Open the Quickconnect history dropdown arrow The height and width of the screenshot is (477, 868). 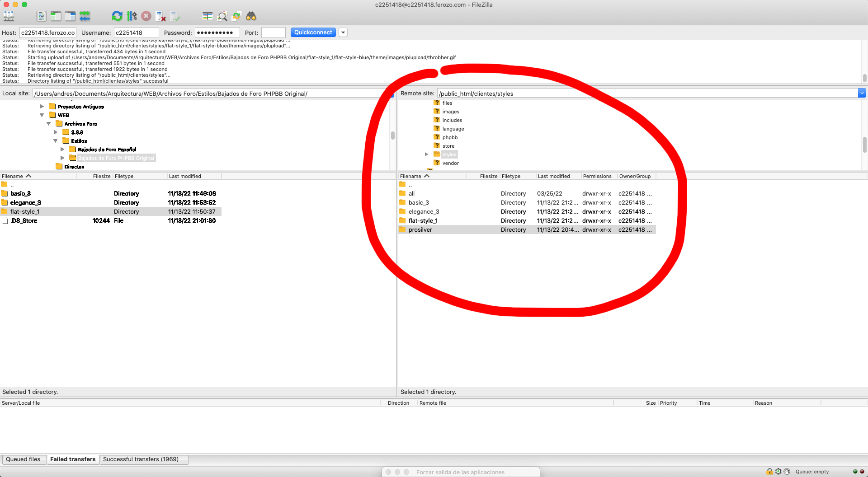click(343, 33)
